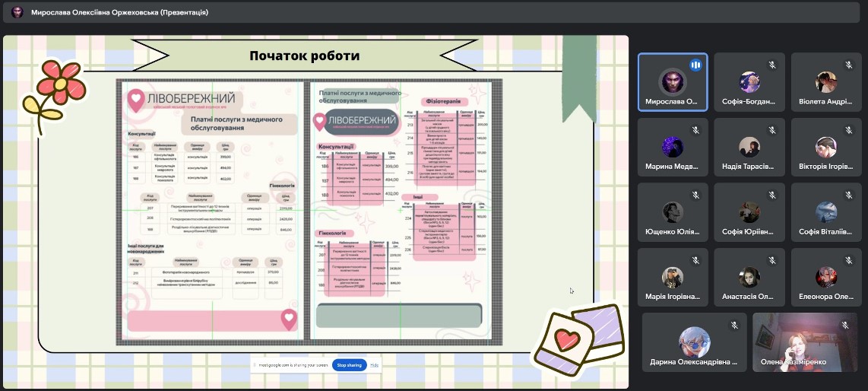Click the Stop sharing button

point(350,365)
